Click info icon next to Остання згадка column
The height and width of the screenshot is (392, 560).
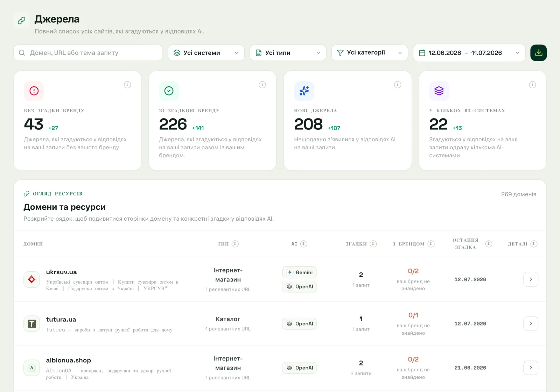coord(489,244)
